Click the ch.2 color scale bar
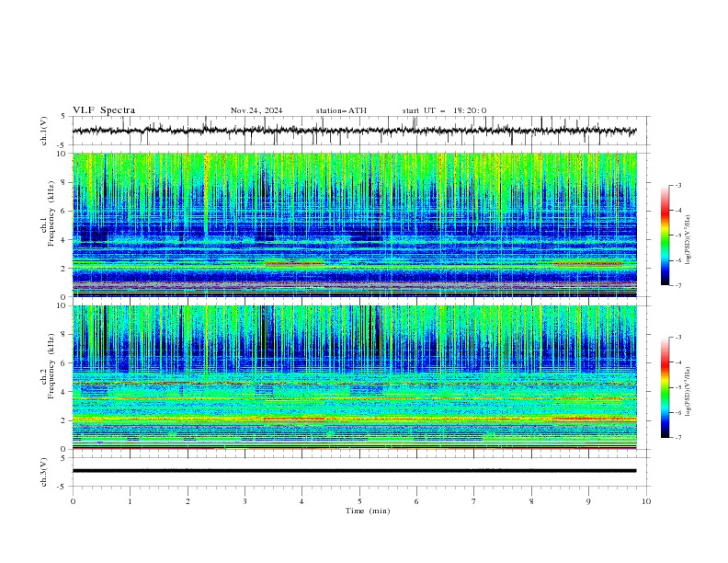 click(665, 387)
